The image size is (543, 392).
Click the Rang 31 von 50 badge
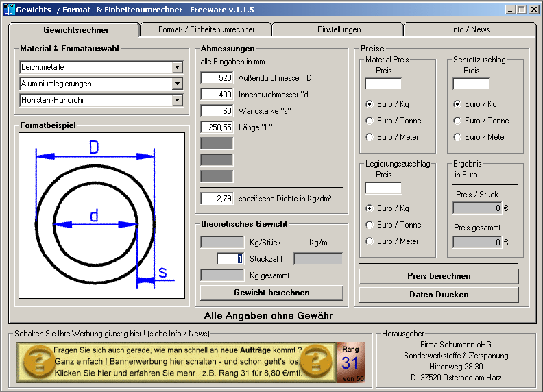(x=351, y=363)
